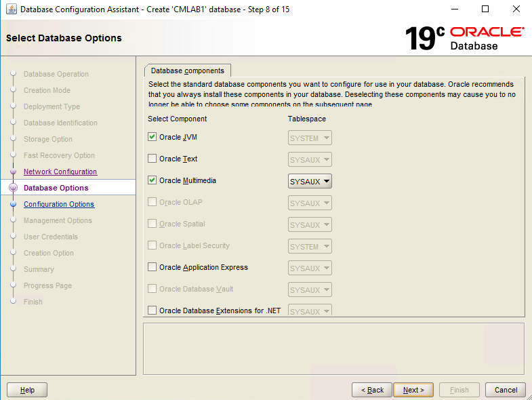The height and width of the screenshot is (400, 532).
Task: Click the Database Options step bullet
Action: [x=14, y=188]
